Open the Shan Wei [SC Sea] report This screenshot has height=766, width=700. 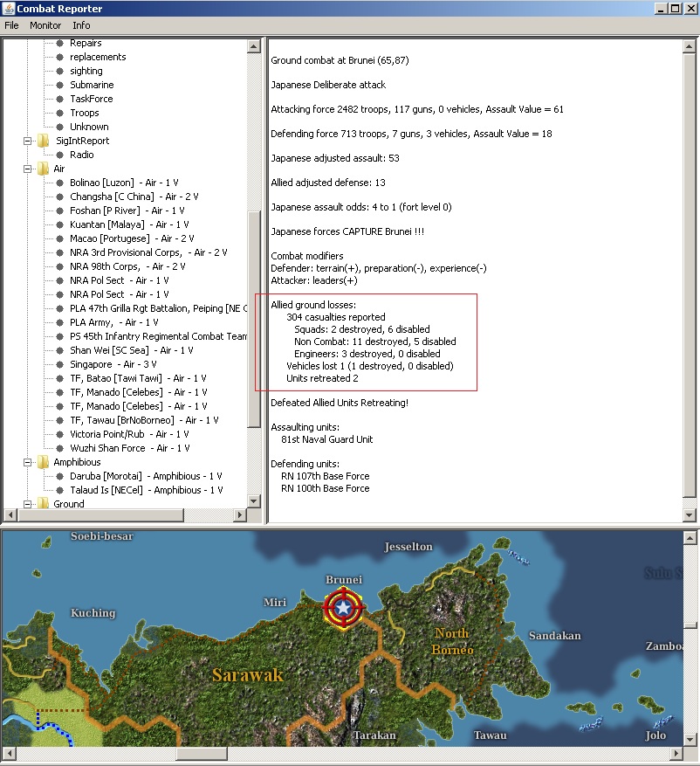[131, 350]
